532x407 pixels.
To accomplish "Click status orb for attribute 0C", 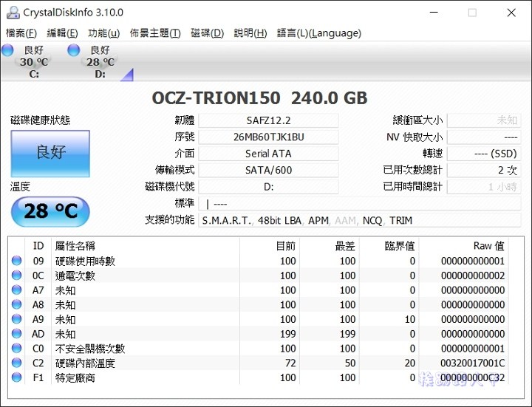I will 16,275.
